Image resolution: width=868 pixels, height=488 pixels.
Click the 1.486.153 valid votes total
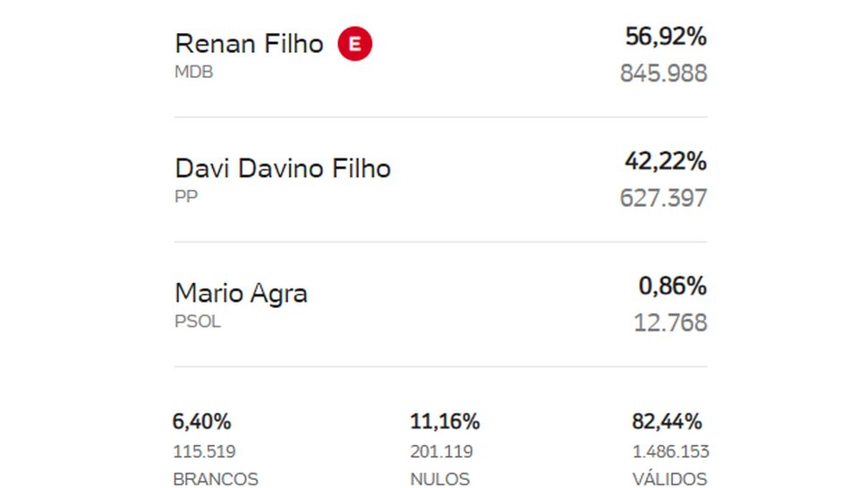[671, 451]
